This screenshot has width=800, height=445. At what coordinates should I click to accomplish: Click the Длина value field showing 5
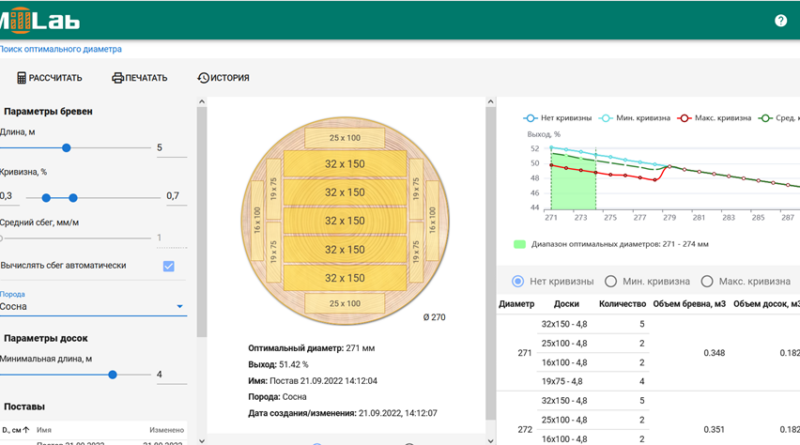pos(171,147)
